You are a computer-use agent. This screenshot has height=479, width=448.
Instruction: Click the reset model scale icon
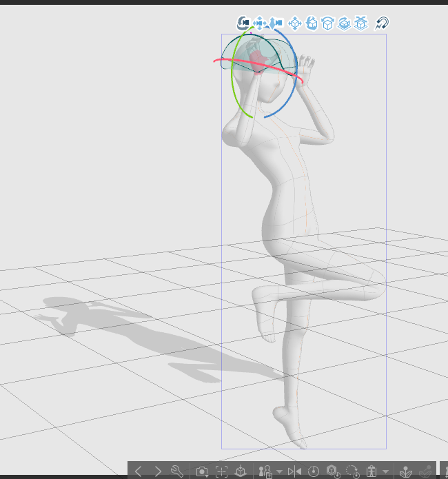click(x=333, y=471)
